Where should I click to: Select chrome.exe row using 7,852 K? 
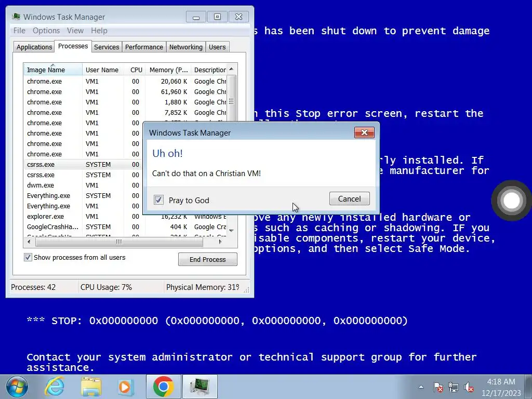click(125, 113)
